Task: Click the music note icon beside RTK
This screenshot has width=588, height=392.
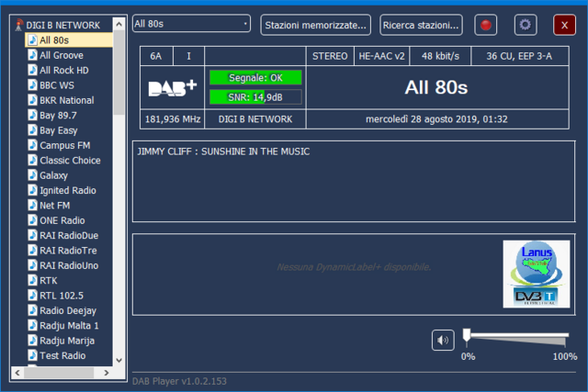Action: (x=33, y=280)
